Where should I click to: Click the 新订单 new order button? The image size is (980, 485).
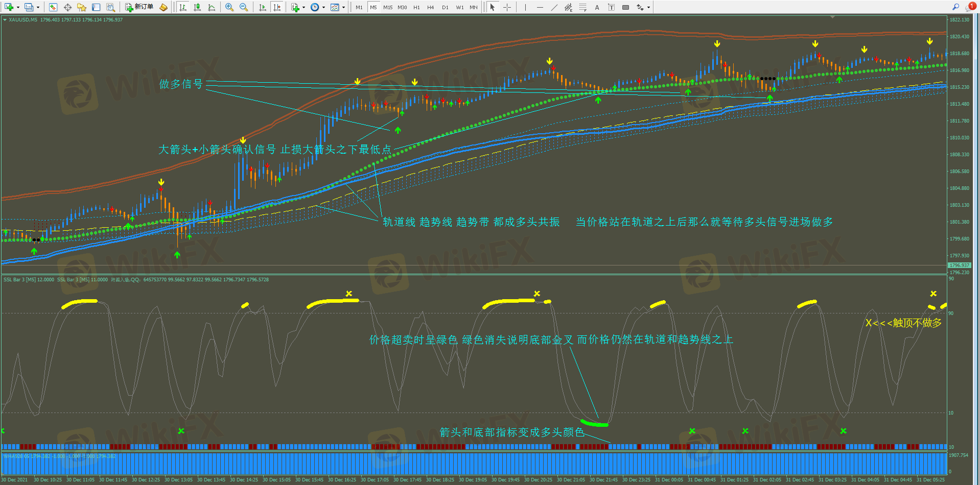(139, 7)
